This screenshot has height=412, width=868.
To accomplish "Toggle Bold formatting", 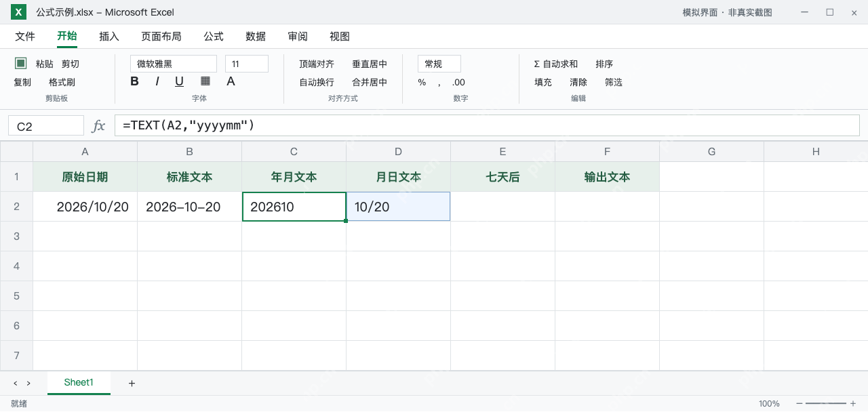I will tap(134, 81).
